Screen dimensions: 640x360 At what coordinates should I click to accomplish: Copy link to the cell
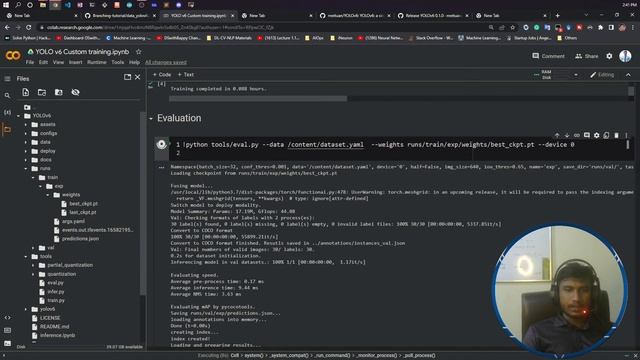pos(577,135)
